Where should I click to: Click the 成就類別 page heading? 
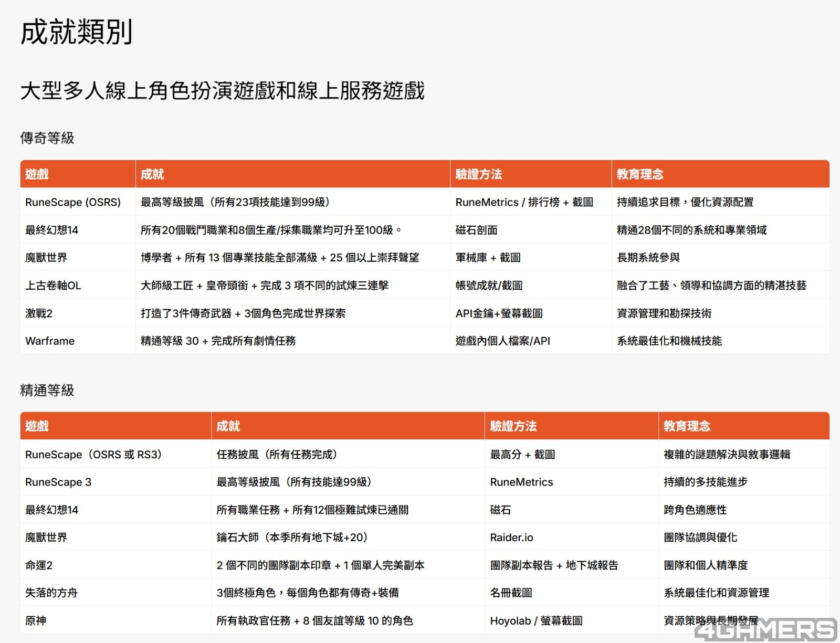77,32
